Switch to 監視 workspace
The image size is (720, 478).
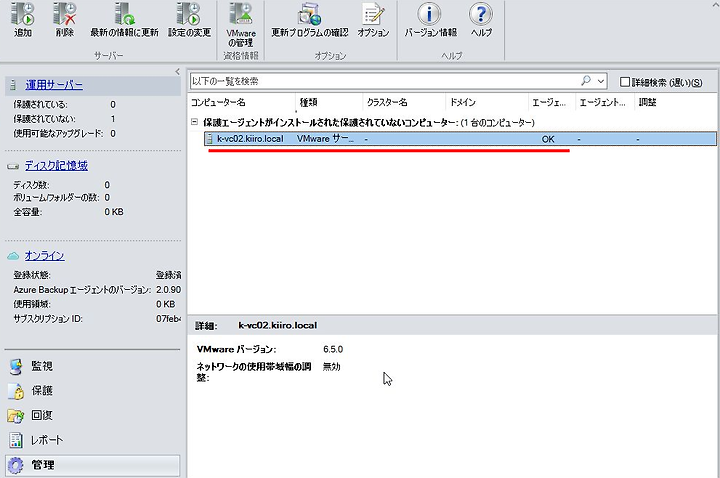42,366
